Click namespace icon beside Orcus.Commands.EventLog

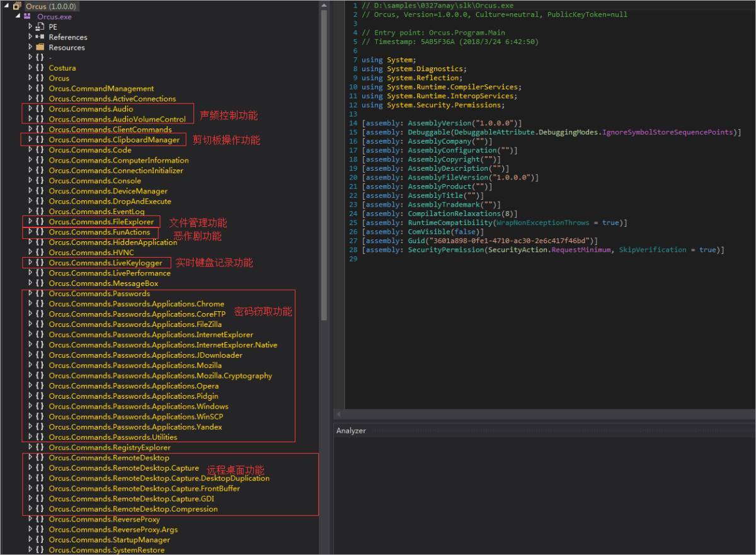point(40,212)
